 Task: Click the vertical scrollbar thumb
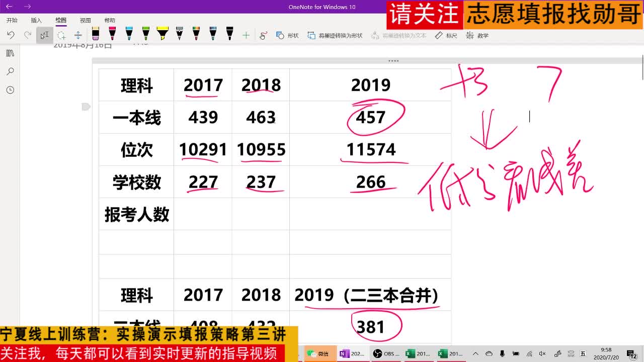tap(642, 67)
